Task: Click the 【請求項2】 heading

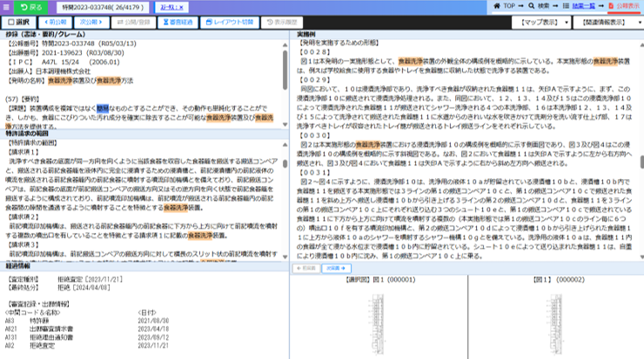Action: coord(23,216)
